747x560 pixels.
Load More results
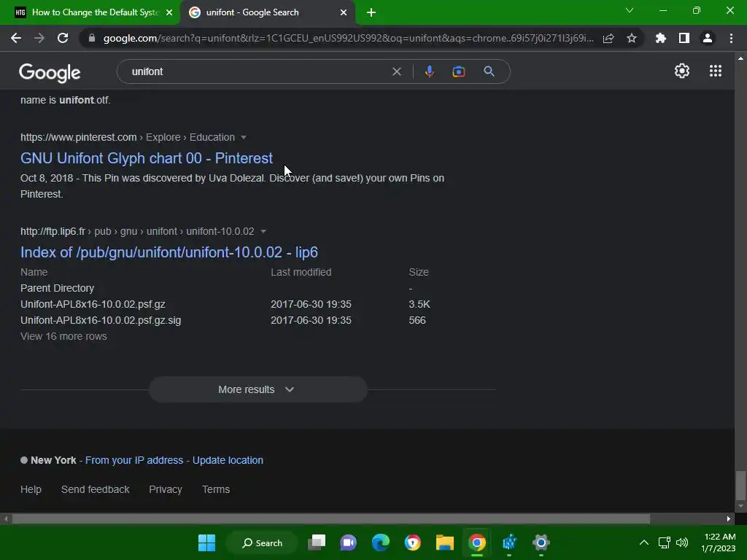click(x=258, y=389)
